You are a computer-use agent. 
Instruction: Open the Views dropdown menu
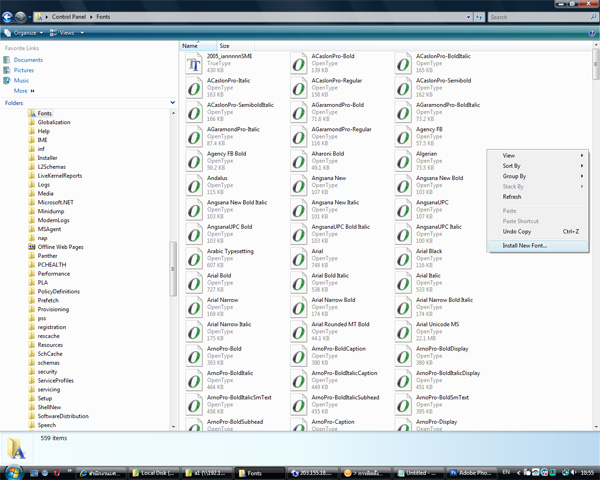pyautogui.click(x=67, y=33)
